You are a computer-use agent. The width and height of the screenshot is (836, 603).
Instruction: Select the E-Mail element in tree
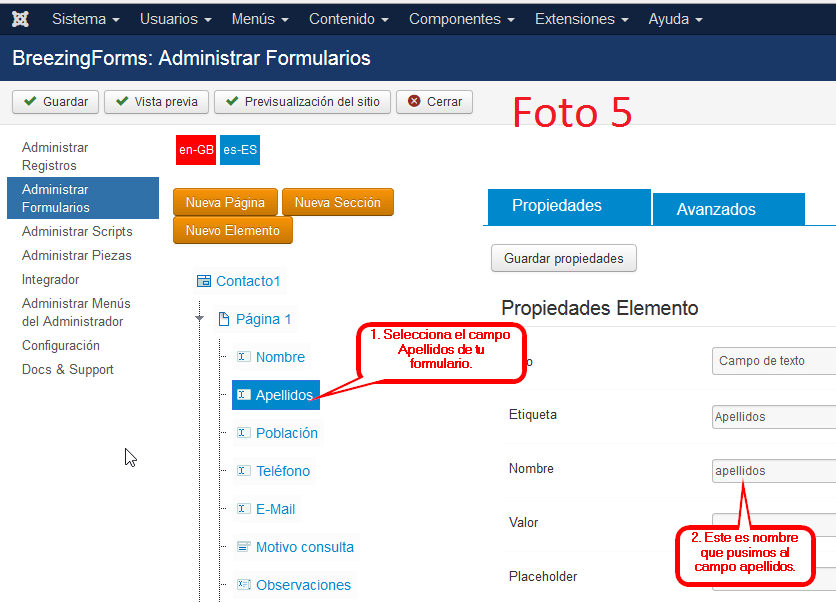tap(275, 509)
